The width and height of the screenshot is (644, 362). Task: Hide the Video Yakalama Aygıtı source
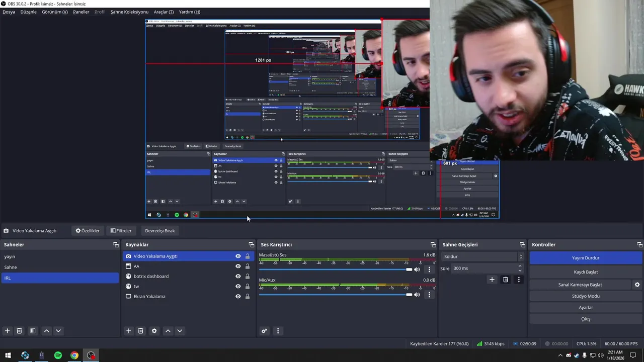[238, 256]
